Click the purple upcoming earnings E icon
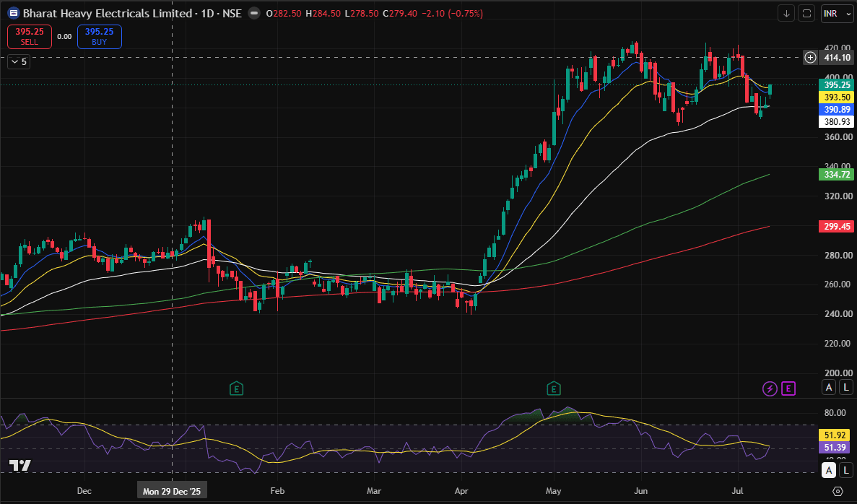Image resolution: width=857 pixels, height=504 pixels. 788,388
